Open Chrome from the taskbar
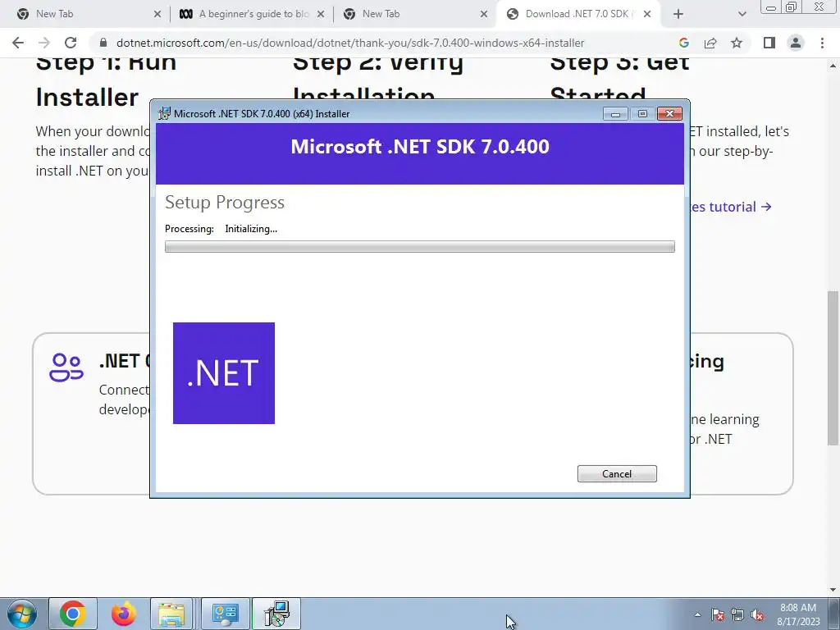The width and height of the screenshot is (840, 630). [73, 614]
